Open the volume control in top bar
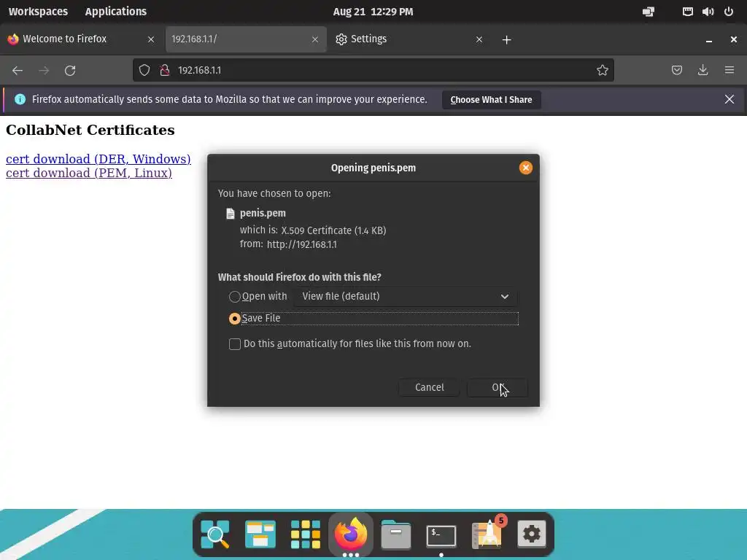Image resolution: width=747 pixels, height=560 pixels. pos(708,12)
